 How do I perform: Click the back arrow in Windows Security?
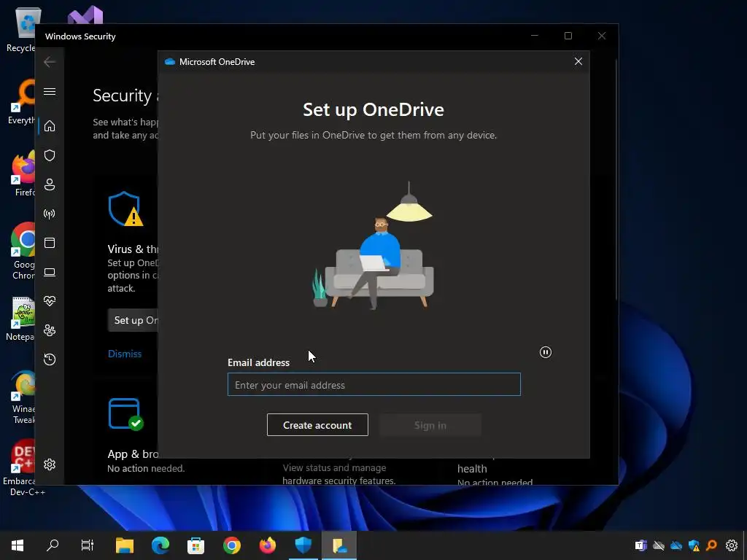tap(50, 62)
